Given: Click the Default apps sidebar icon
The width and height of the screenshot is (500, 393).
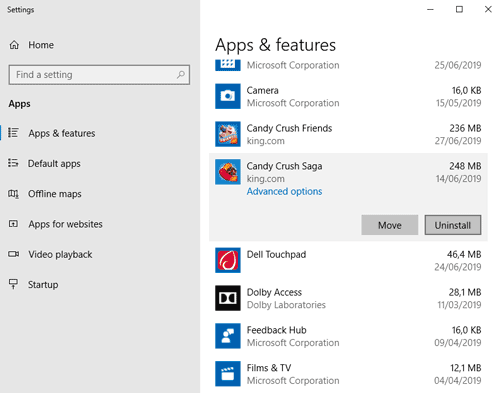Looking at the screenshot, I should point(13,163).
